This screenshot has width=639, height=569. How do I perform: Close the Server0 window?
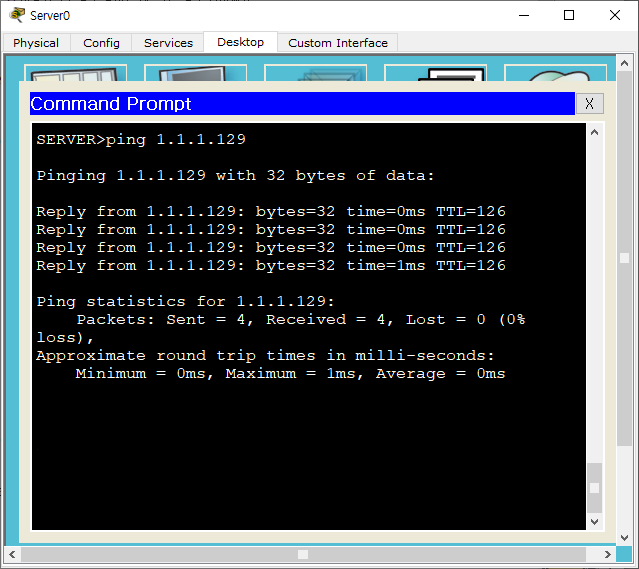pos(615,15)
